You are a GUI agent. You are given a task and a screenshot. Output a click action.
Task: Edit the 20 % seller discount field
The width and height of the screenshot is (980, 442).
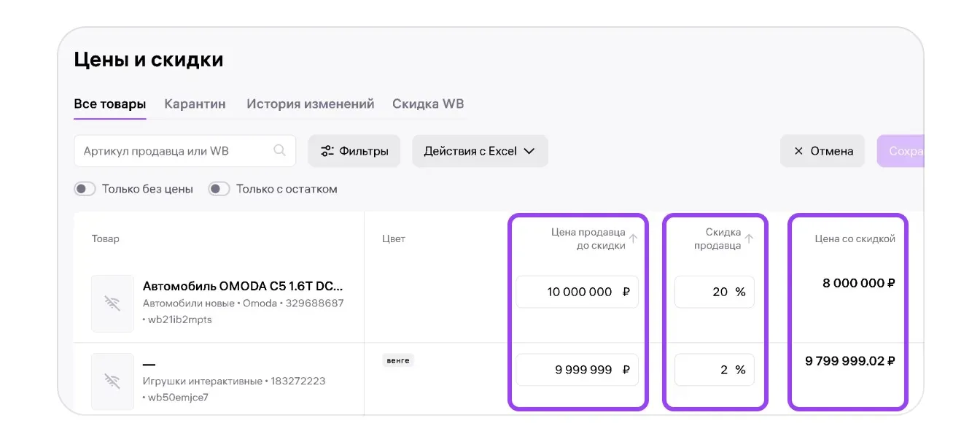[x=714, y=292]
